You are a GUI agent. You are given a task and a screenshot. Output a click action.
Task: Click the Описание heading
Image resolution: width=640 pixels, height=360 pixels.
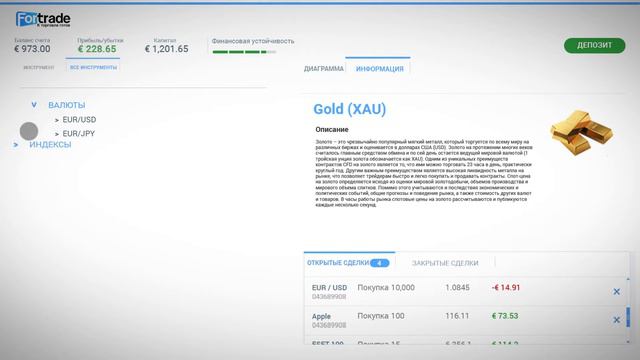tap(332, 129)
